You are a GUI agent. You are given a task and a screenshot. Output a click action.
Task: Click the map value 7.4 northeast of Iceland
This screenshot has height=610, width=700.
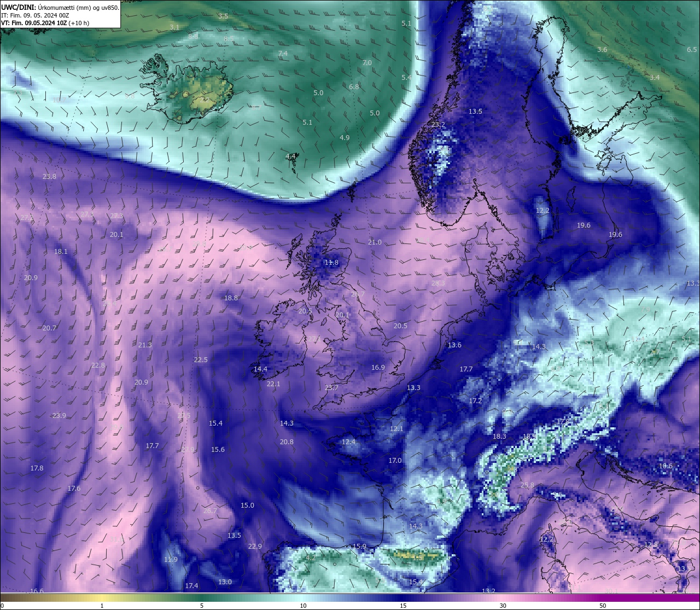[x=283, y=53]
